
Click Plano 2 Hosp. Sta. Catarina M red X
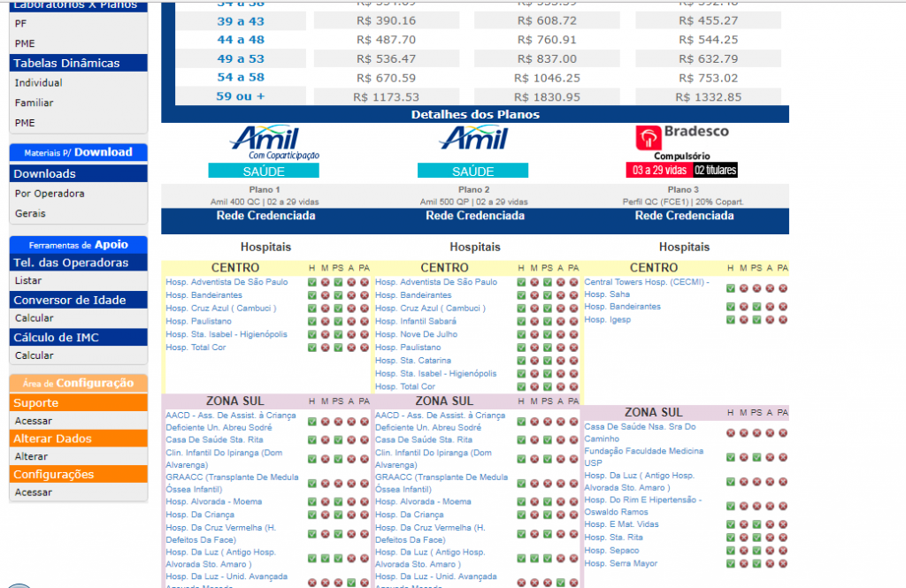[534, 361]
